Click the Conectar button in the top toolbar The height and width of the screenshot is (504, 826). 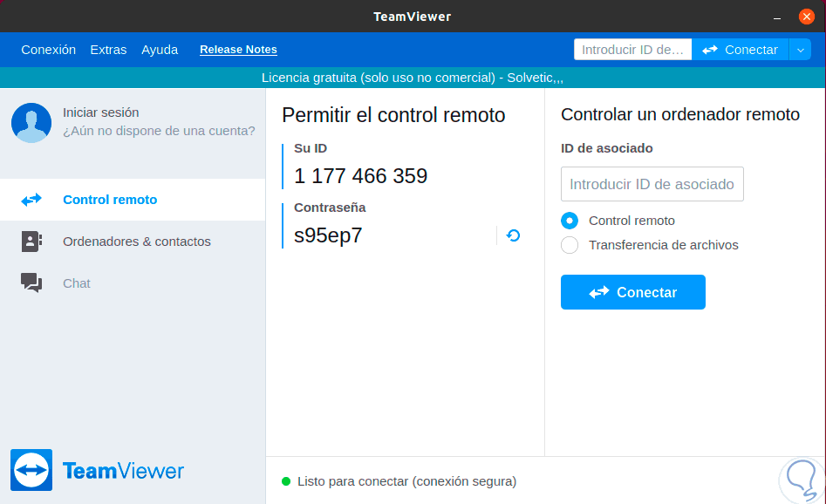(741, 50)
